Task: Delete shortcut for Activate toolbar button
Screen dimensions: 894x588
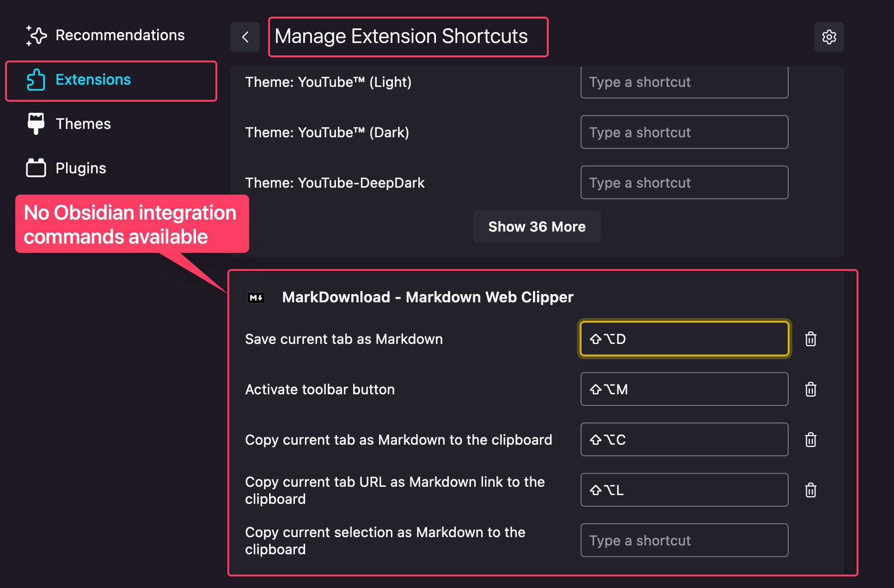Action: tap(811, 389)
